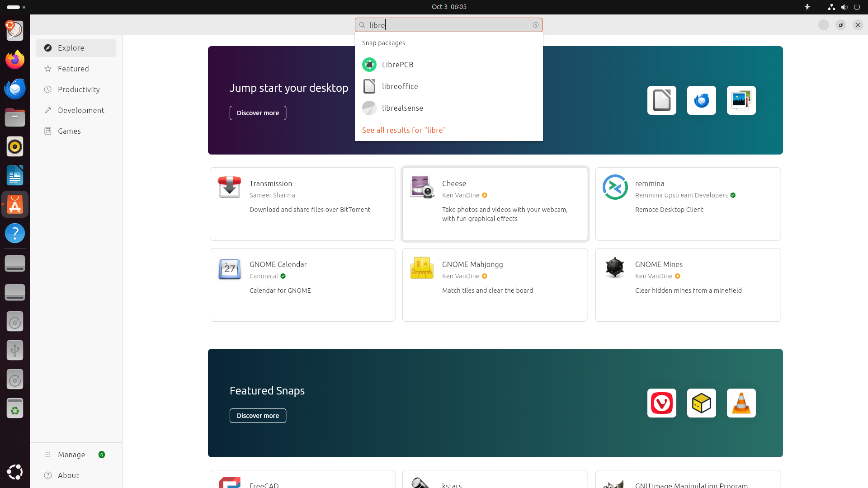Open the Productivity category

point(76,89)
